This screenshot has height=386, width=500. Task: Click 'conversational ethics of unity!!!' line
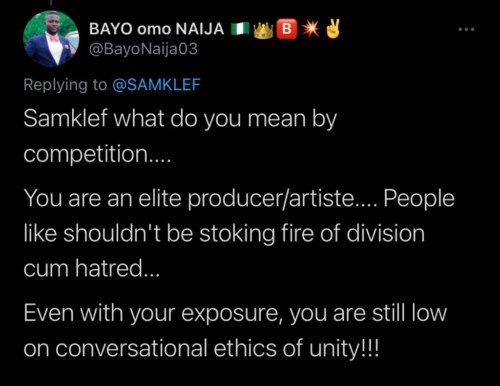[x=217, y=349]
